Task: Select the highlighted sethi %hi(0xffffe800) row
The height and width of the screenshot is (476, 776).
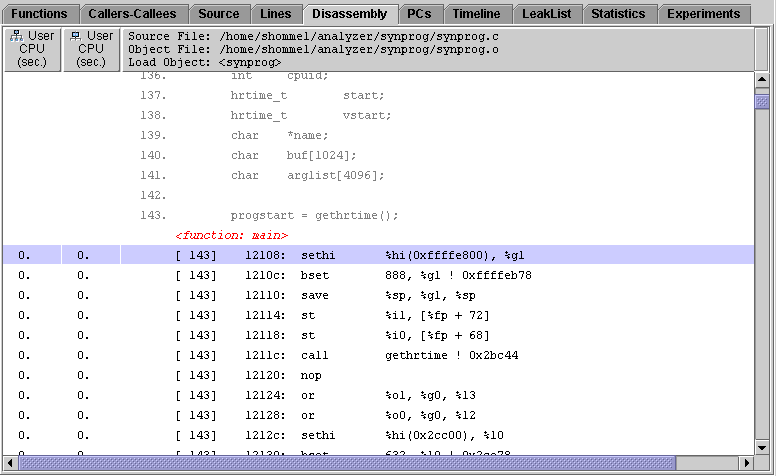Action: coord(379,255)
